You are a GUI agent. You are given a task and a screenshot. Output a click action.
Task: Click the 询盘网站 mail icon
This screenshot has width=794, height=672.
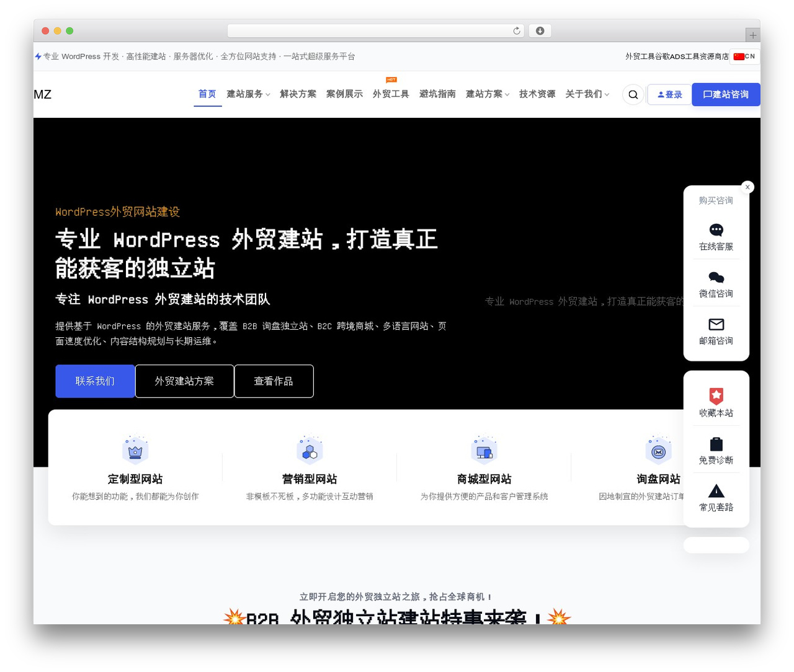(658, 450)
